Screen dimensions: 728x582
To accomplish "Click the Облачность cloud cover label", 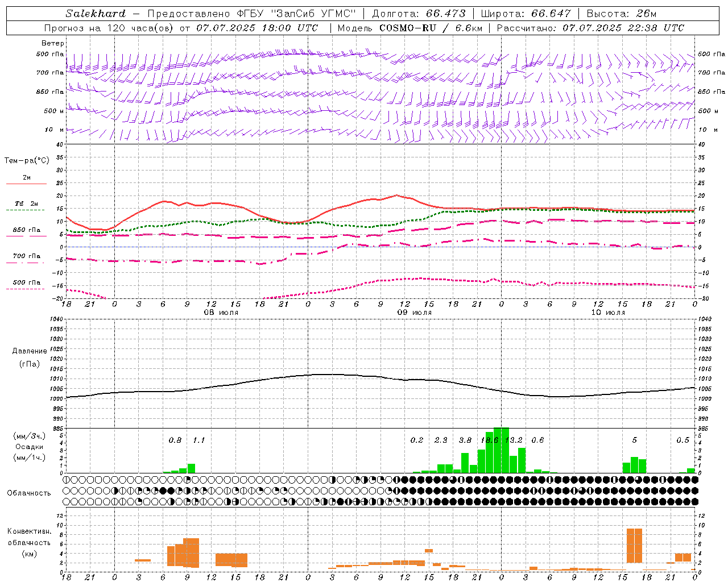I will coord(29,493).
